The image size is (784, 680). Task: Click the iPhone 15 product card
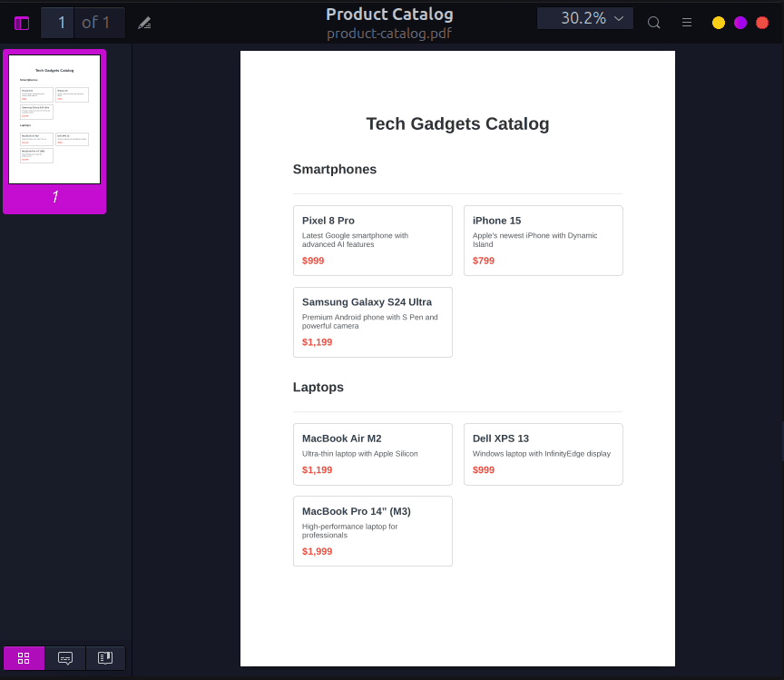pos(543,240)
